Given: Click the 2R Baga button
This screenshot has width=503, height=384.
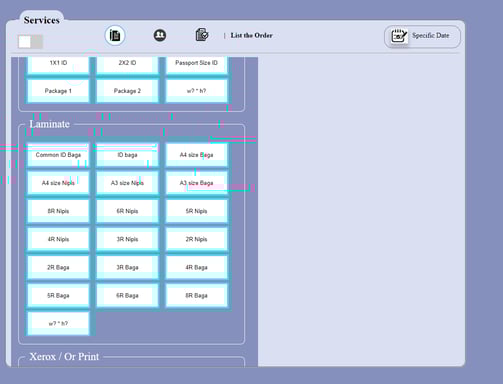Looking at the screenshot, I should tap(58, 267).
